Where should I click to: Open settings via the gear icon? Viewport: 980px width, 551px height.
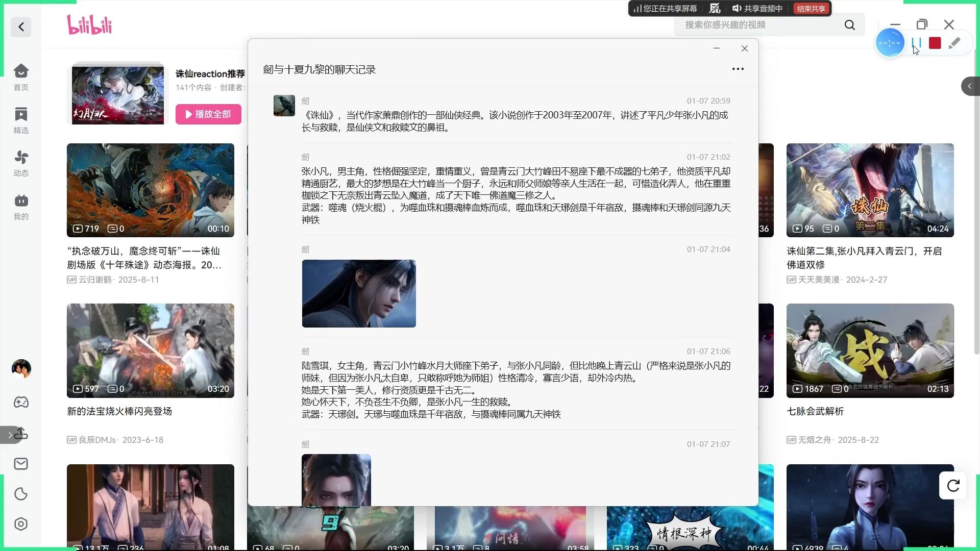(x=20, y=523)
